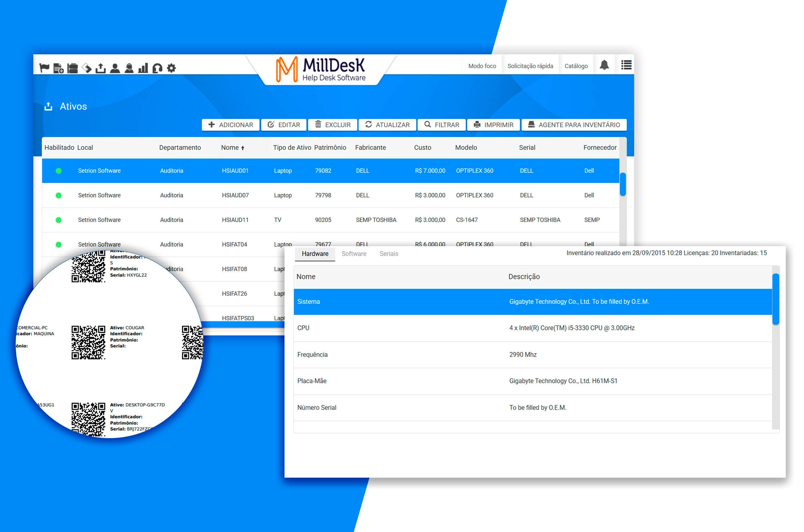Click the notifications bell icon

coord(605,65)
